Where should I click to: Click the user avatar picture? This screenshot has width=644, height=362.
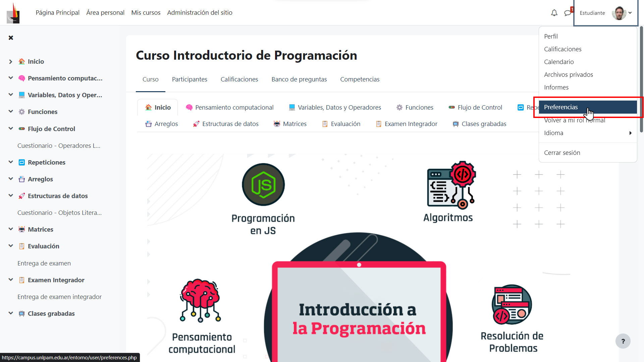pos(619,13)
